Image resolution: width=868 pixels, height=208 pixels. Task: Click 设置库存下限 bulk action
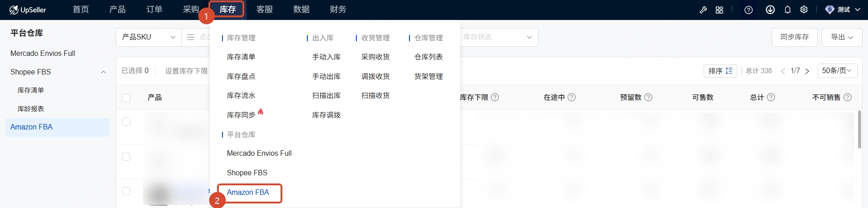click(x=187, y=71)
